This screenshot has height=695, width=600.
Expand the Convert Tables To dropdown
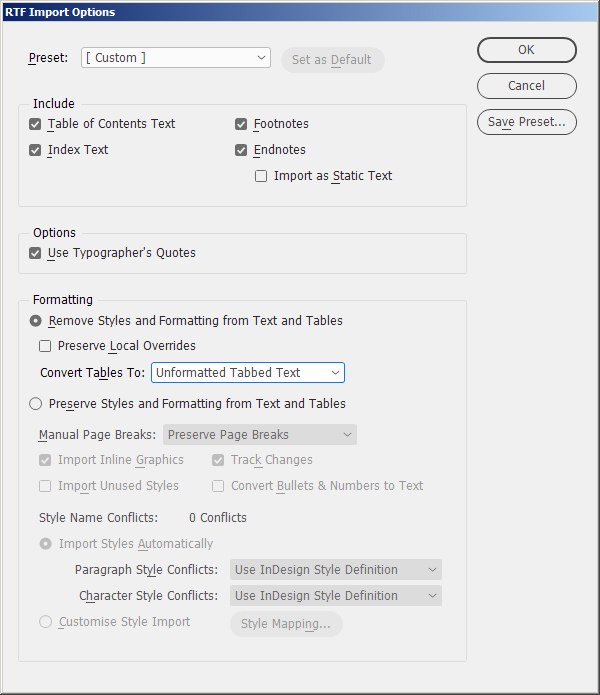[x=248, y=373]
